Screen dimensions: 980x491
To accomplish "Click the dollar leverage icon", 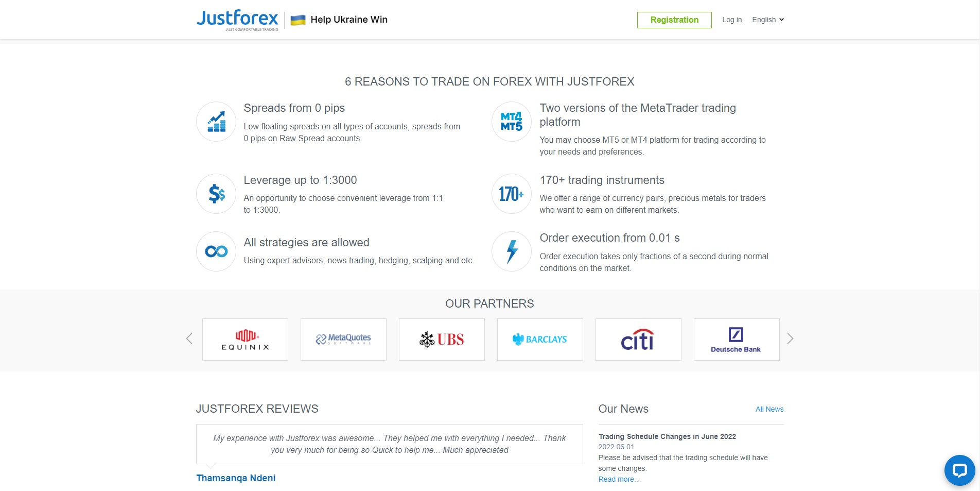I will coord(216,194).
